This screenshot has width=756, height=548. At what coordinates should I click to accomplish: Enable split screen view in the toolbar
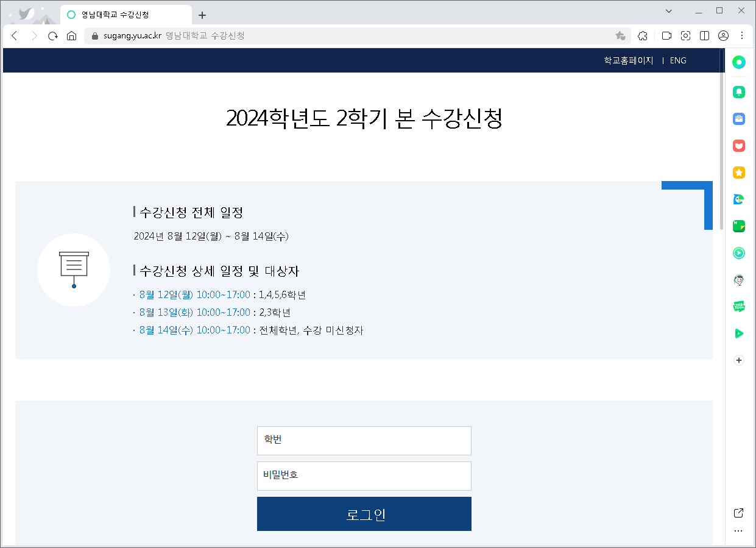click(704, 36)
